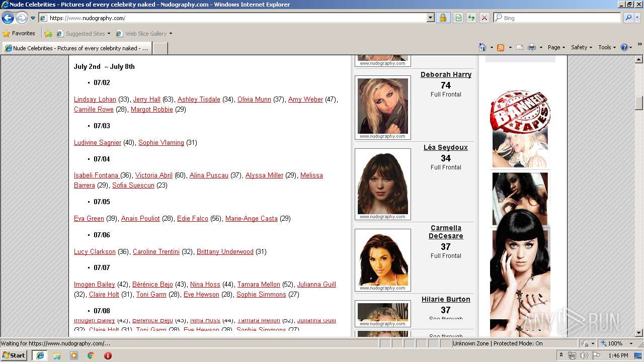644x362 pixels.
Task: Click the browser Forward arrow button
Action: pos(22,18)
